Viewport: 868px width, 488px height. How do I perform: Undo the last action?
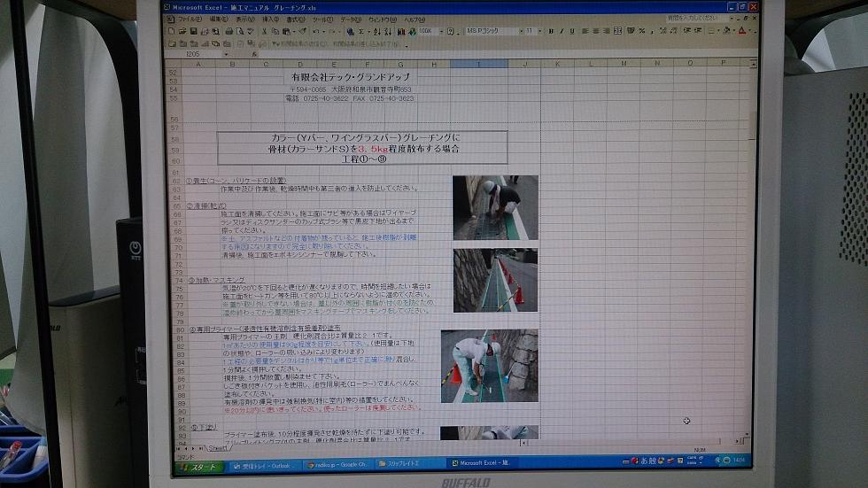(315, 31)
